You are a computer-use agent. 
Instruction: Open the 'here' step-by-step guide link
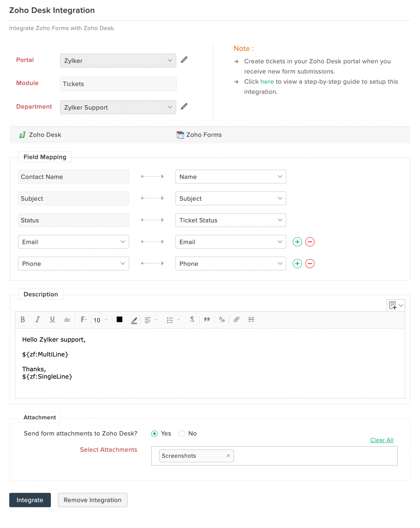[x=267, y=82]
